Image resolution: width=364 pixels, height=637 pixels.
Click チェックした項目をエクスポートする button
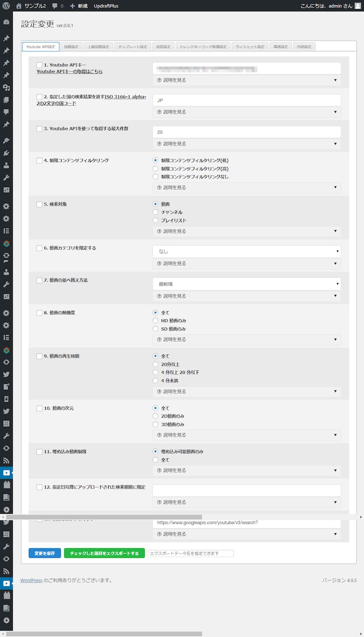tap(104, 553)
